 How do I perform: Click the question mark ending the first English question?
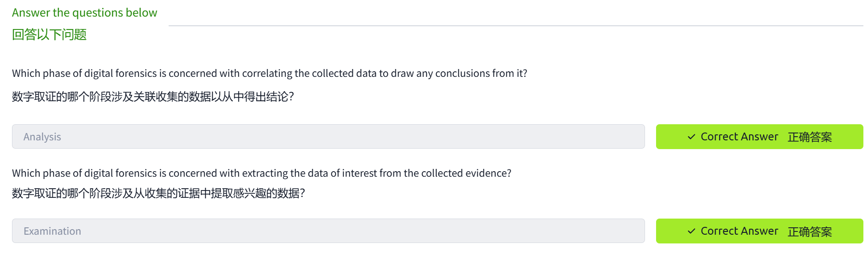(525, 73)
